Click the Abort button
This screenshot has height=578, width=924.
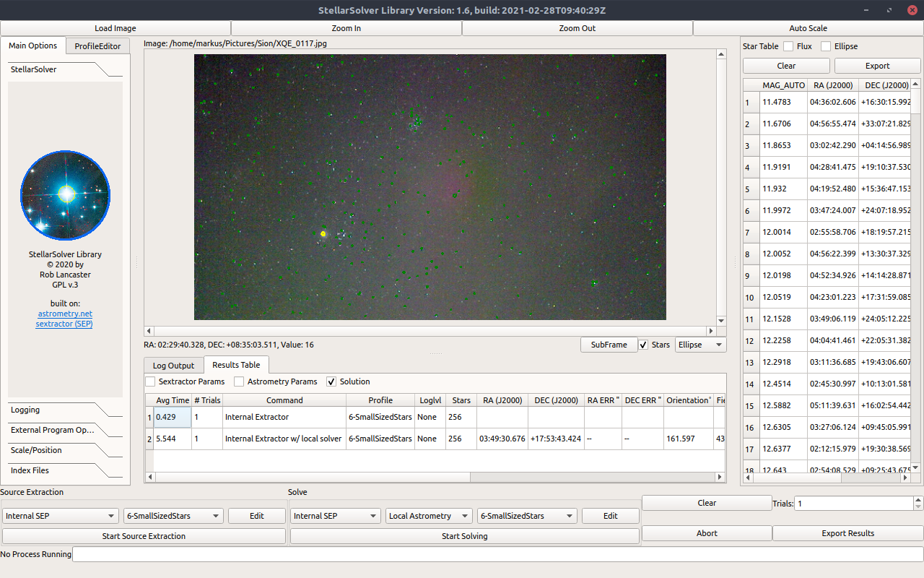(x=707, y=533)
